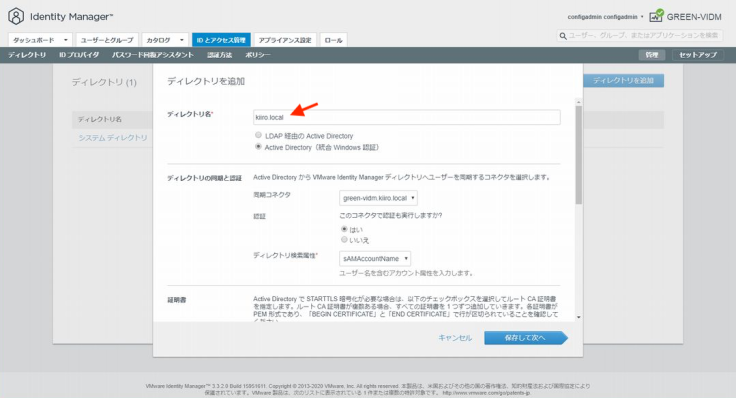Open the ダッシュボード dropdown arrow
Screen dimensions: 736x398
pyautogui.click(x=66, y=40)
